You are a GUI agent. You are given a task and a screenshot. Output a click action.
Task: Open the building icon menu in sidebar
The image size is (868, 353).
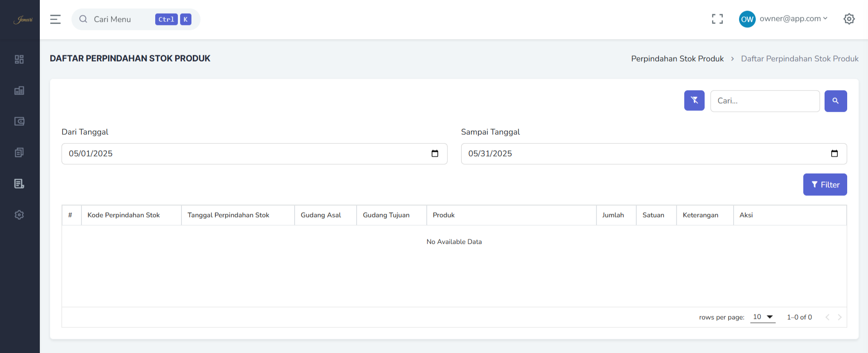pos(19,90)
